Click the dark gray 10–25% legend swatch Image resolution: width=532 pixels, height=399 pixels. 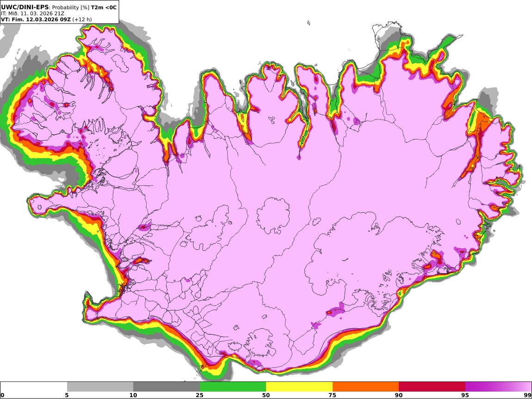click(x=166, y=387)
